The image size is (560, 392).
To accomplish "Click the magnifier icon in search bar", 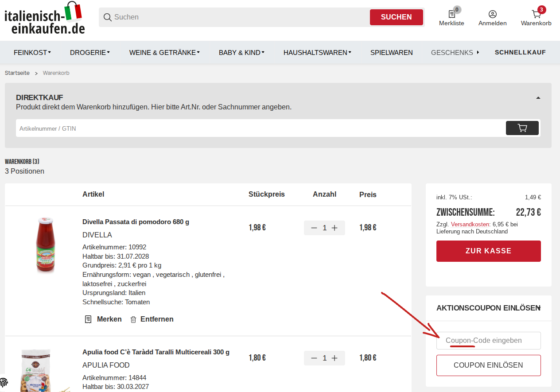I will [107, 17].
